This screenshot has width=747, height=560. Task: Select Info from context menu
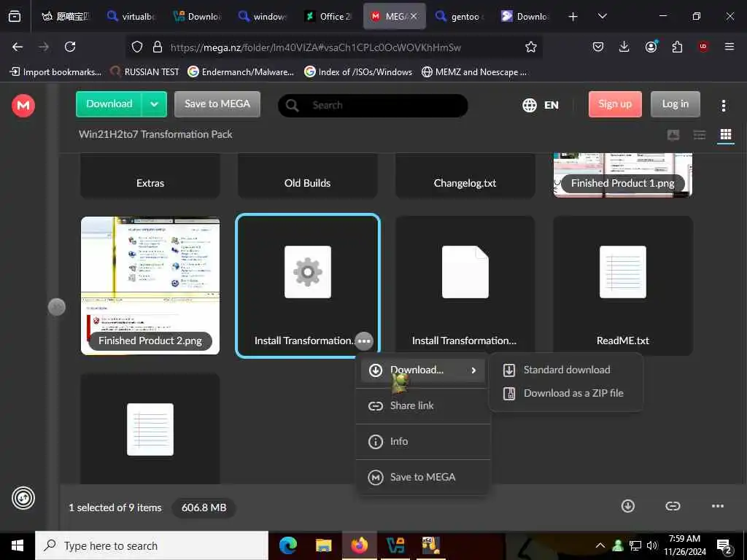coord(422,441)
